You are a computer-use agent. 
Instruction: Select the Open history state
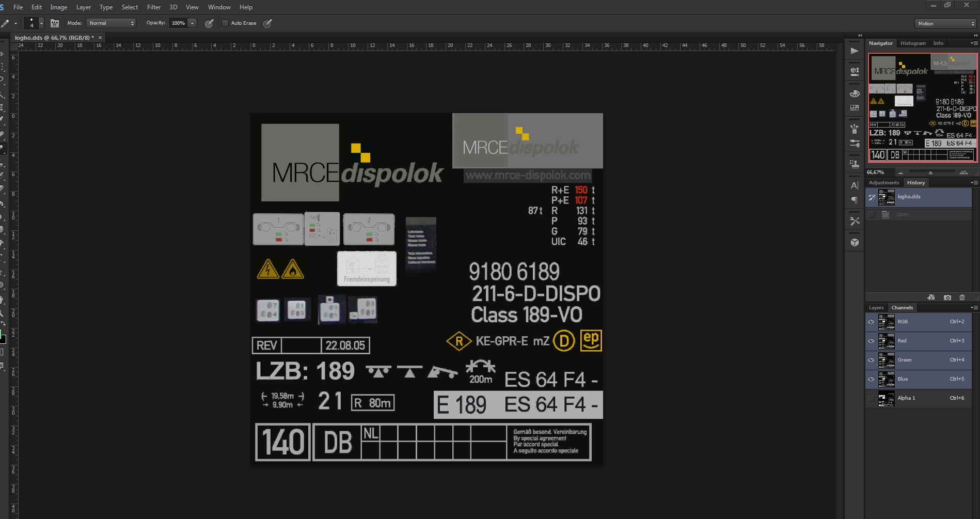click(x=919, y=214)
